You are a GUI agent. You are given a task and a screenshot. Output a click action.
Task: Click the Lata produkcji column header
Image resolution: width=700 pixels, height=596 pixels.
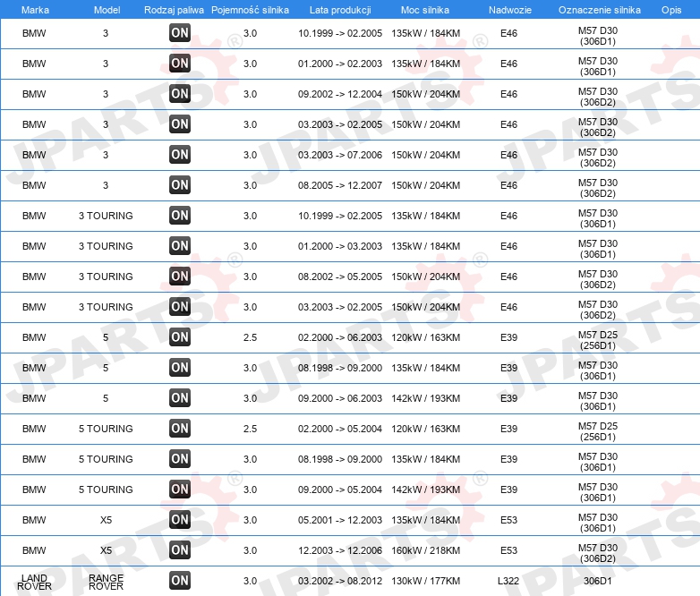pos(340,10)
